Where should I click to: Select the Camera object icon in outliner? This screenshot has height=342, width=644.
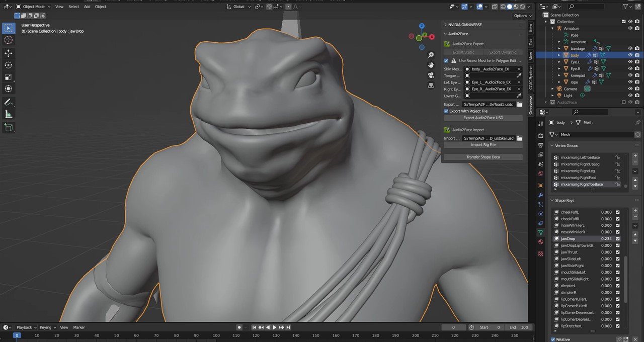coord(559,89)
